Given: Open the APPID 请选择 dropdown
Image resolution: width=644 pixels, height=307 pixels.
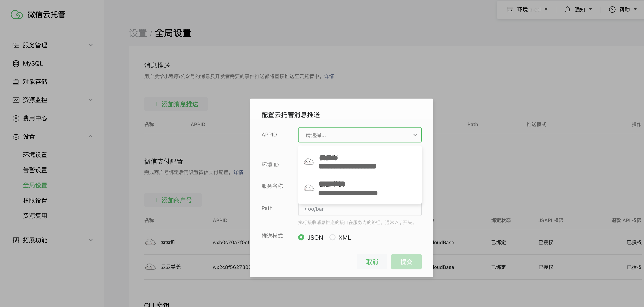Looking at the screenshot, I should click(x=360, y=135).
